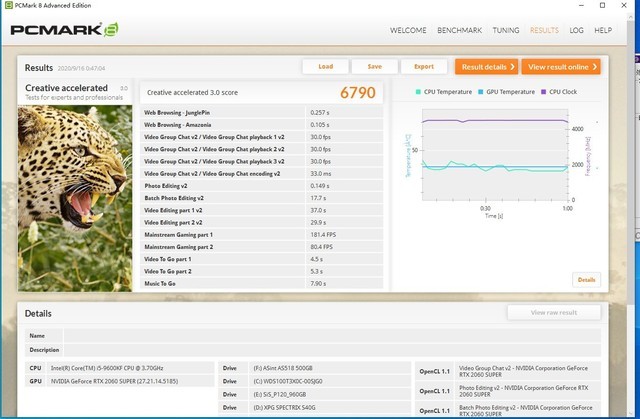
Task: Click View result online button
Action: click(561, 67)
